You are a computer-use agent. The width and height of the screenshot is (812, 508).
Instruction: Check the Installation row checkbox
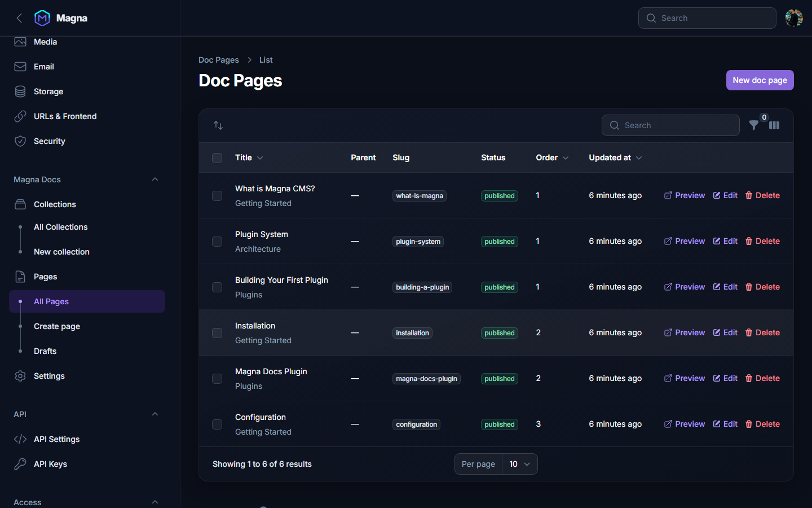pyautogui.click(x=217, y=333)
